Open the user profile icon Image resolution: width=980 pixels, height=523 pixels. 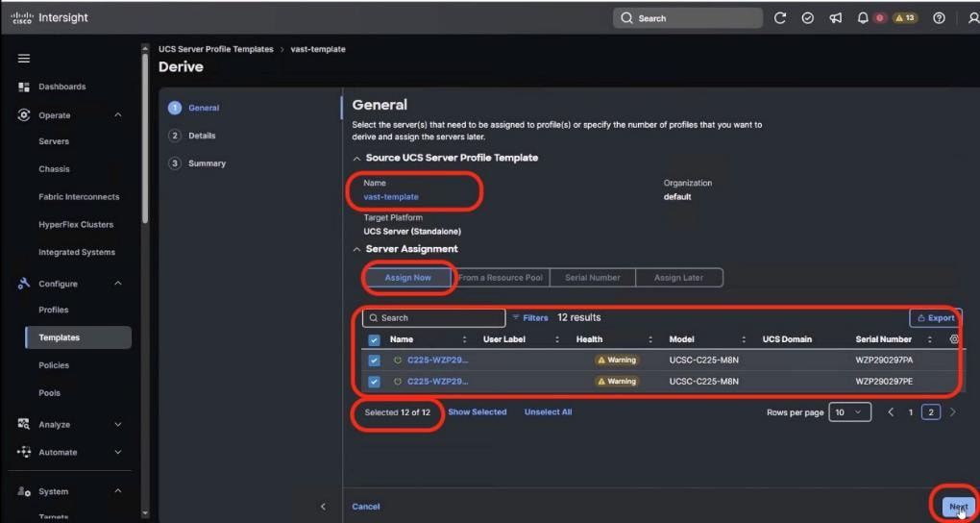pyautogui.click(x=972, y=18)
